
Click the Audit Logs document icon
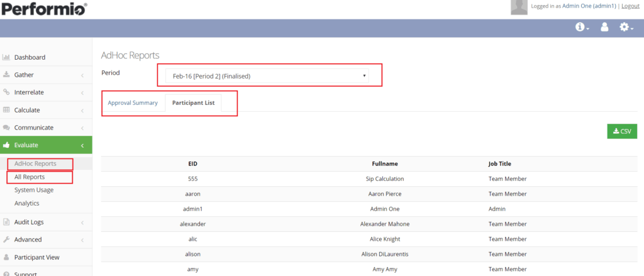pos(6,222)
